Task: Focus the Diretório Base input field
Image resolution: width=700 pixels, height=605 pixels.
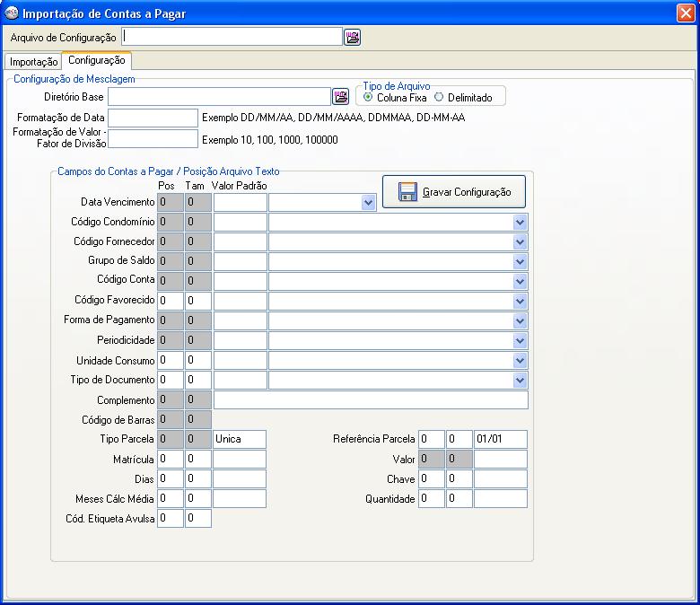Action: click(x=219, y=96)
